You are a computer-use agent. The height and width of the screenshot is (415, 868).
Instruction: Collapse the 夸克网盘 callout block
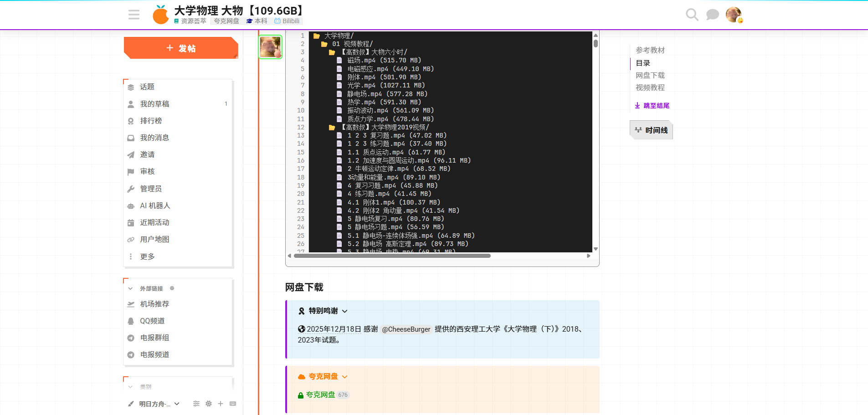pos(345,377)
